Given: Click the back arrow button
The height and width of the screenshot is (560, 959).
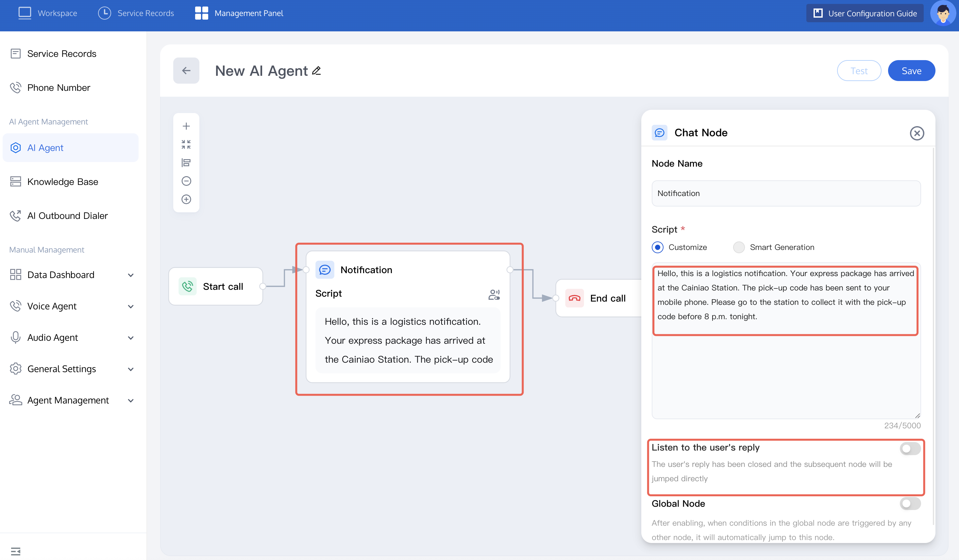Looking at the screenshot, I should tap(186, 71).
